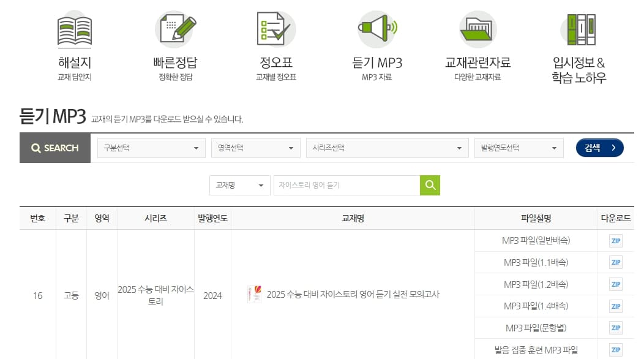Click the 정오표 errata list icon

coord(276,29)
